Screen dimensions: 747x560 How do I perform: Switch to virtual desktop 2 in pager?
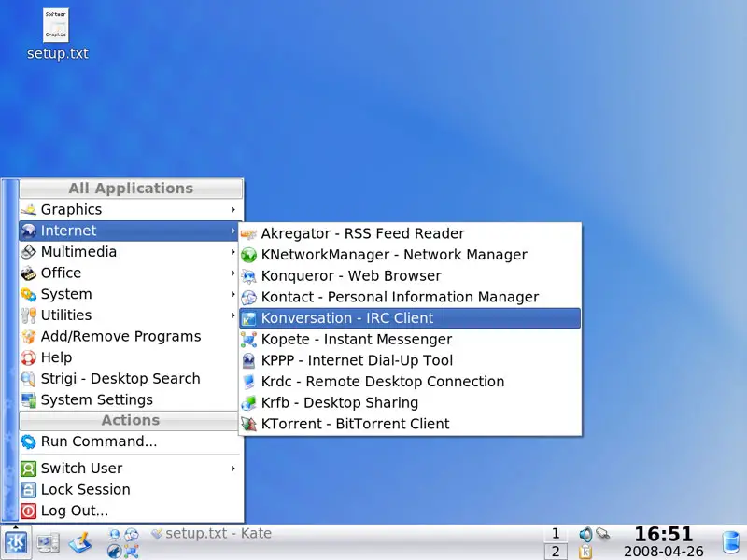(556, 552)
